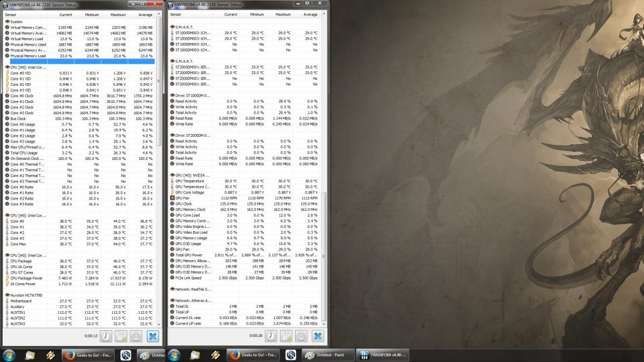Click the Total CPU Usage sensor icon
Screen dimensions: 644x362
[7, 153]
